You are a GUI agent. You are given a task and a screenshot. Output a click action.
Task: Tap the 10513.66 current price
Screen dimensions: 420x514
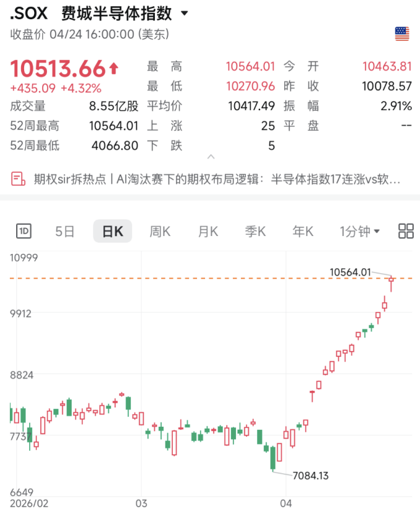(x=57, y=68)
